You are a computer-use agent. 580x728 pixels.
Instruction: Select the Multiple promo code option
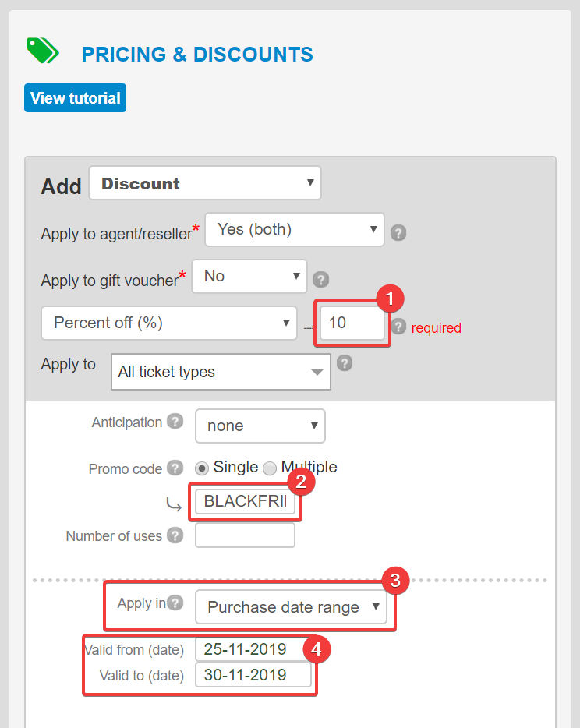(x=270, y=468)
